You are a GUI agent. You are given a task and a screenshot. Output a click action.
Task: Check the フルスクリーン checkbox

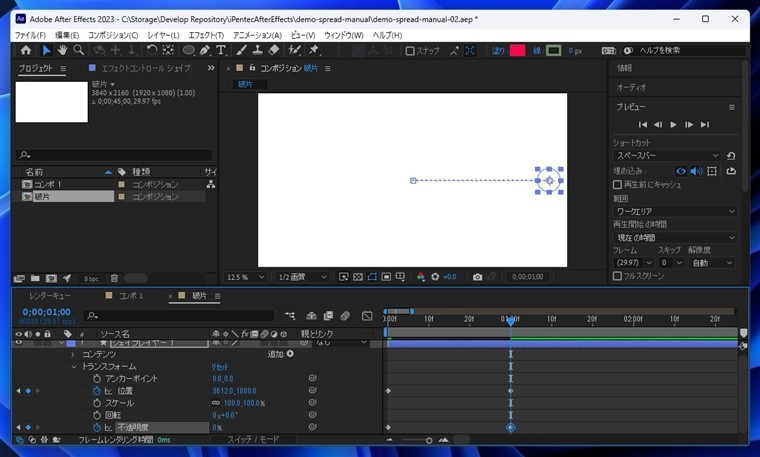pos(617,276)
